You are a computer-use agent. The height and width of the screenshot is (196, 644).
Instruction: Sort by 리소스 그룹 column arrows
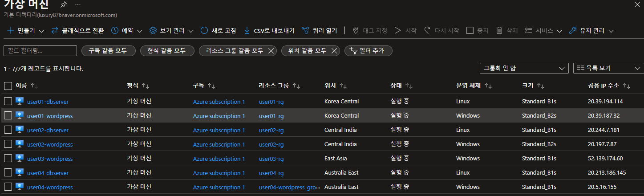[x=296, y=86]
